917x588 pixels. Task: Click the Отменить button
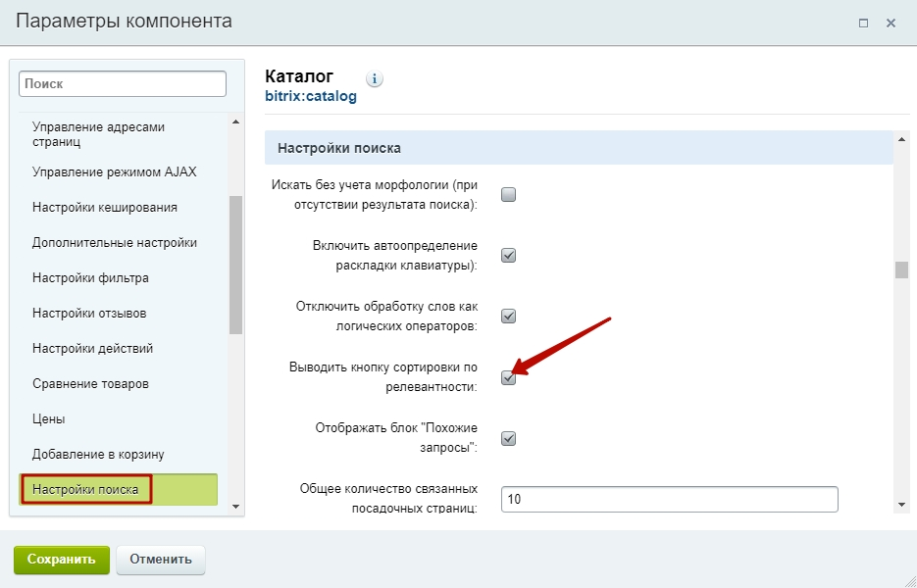[161, 560]
